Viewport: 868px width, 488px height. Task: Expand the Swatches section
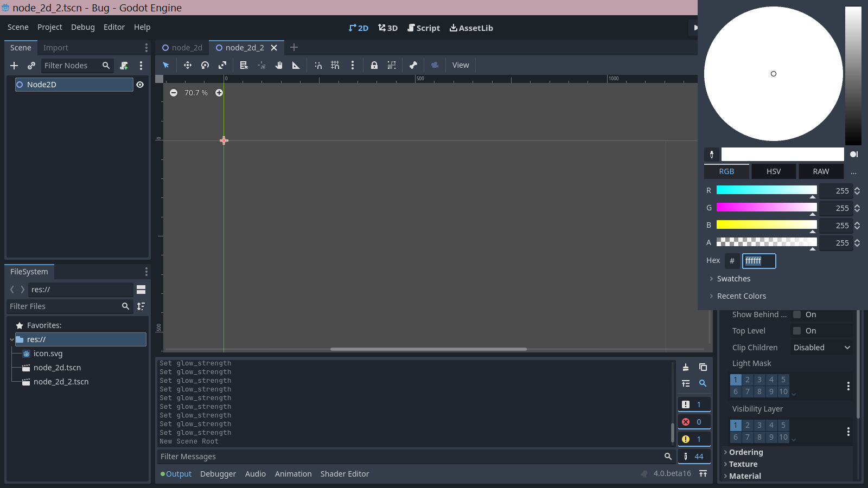click(x=733, y=278)
